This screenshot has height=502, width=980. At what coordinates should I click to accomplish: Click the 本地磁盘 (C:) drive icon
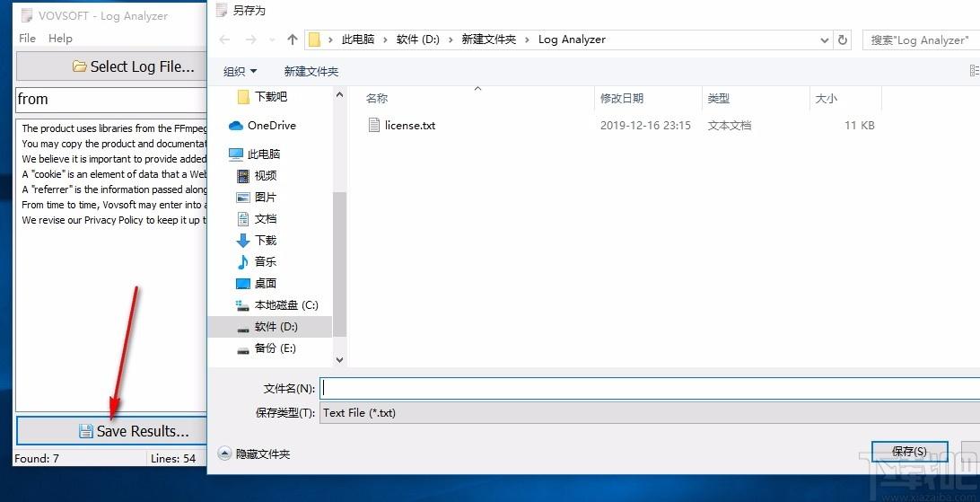tap(242, 305)
